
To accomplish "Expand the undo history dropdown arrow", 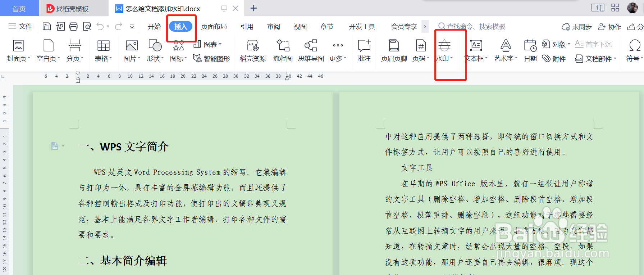I will click(x=108, y=26).
